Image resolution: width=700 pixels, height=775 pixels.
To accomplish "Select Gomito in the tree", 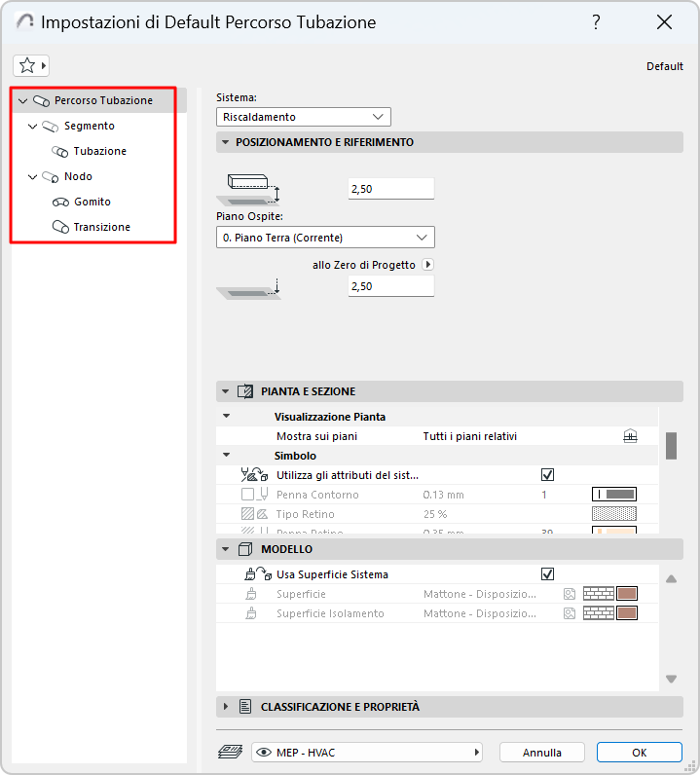I will 92,202.
